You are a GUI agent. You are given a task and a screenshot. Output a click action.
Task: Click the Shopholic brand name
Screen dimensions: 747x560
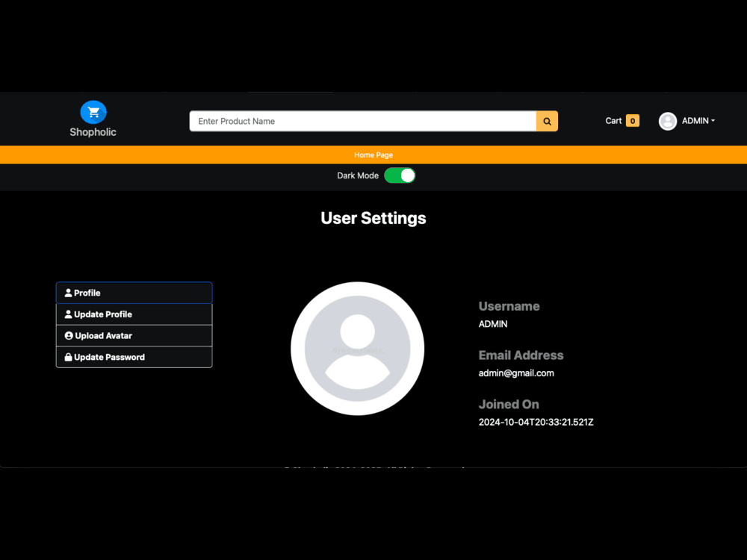pyautogui.click(x=93, y=132)
